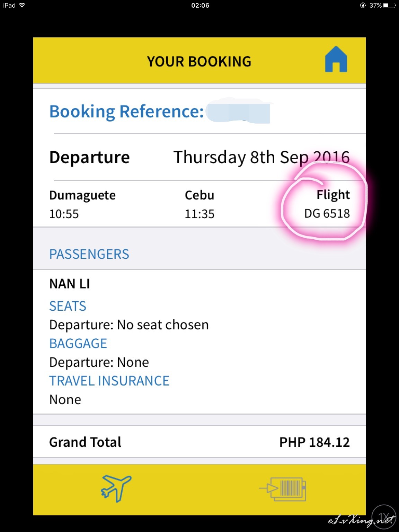Tap Dumaguete 10:55 departure time
The width and height of the screenshot is (399, 532).
point(64,214)
